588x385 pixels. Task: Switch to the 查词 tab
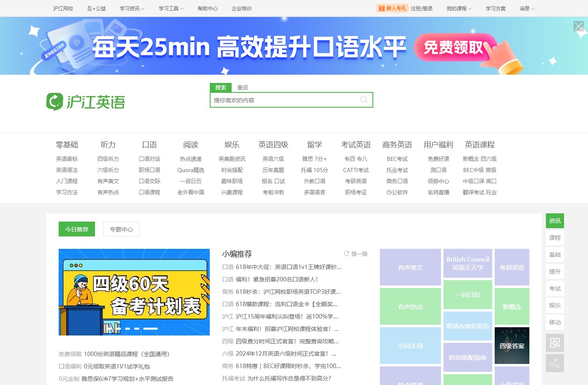coord(242,87)
